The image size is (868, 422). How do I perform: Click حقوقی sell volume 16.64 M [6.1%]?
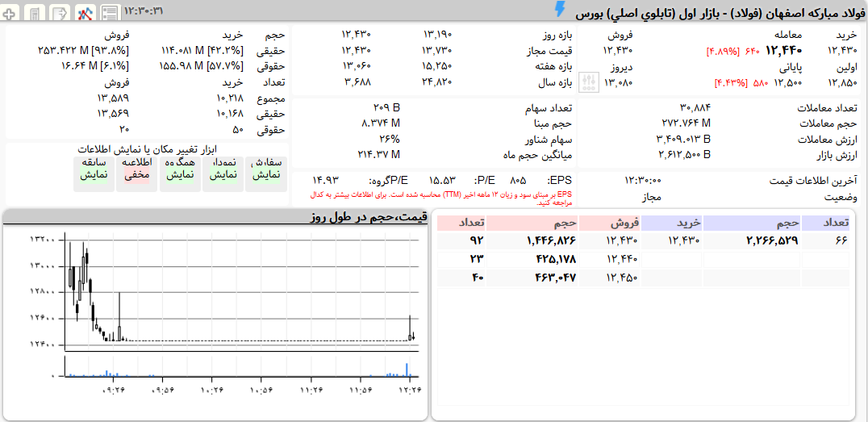coord(95,66)
